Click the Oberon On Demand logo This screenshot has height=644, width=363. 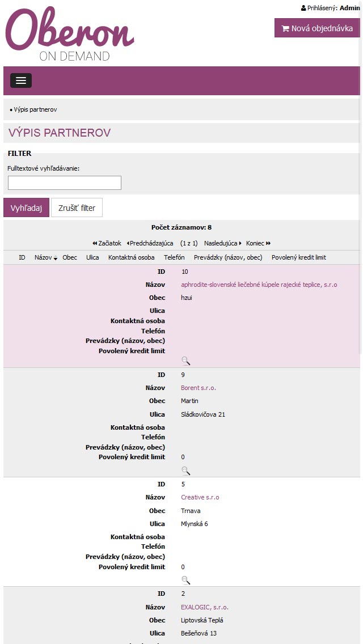pos(69,34)
